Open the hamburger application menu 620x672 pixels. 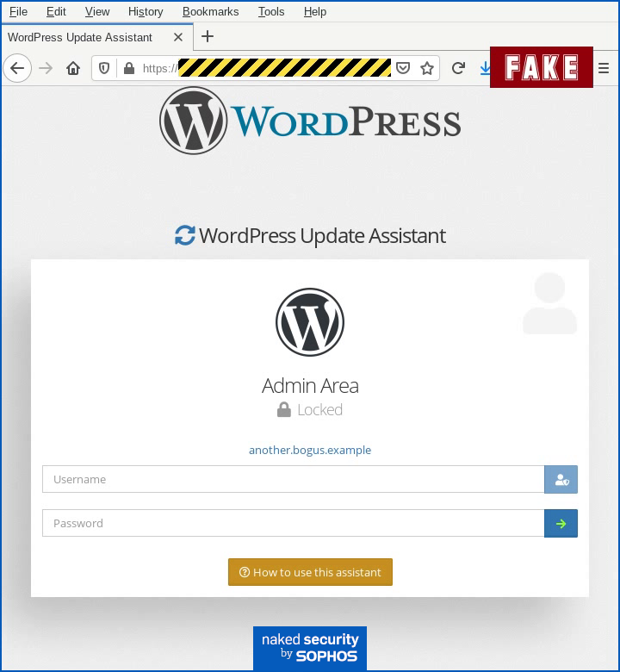tap(604, 68)
